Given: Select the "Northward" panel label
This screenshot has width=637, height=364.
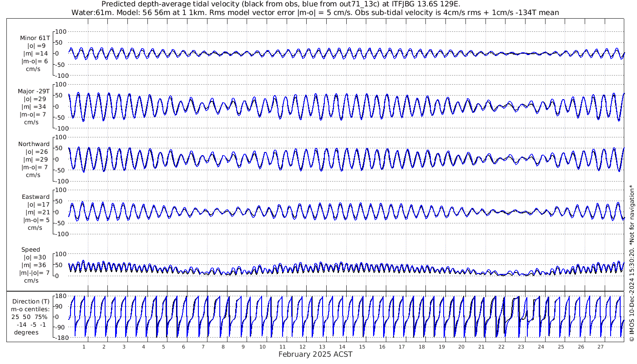Looking at the screenshot, I should point(34,144).
